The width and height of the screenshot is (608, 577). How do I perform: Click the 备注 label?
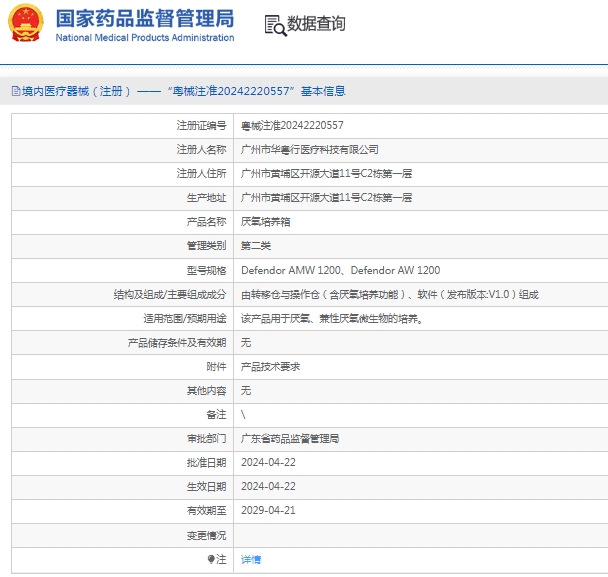coord(216,415)
